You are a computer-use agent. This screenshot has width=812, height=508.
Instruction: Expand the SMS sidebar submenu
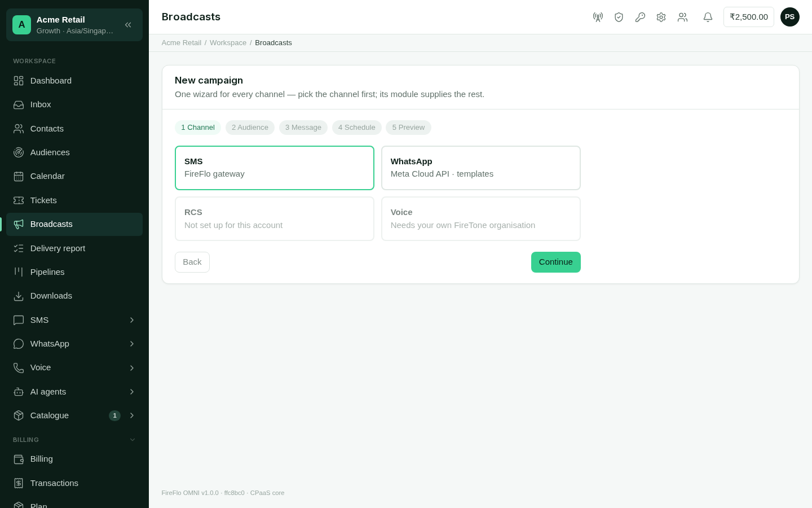click(x=132, y=320)
